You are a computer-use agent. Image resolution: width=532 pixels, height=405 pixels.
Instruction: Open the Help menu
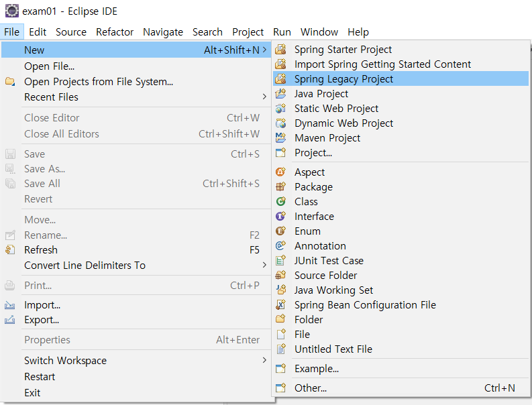tap(358, 32)
